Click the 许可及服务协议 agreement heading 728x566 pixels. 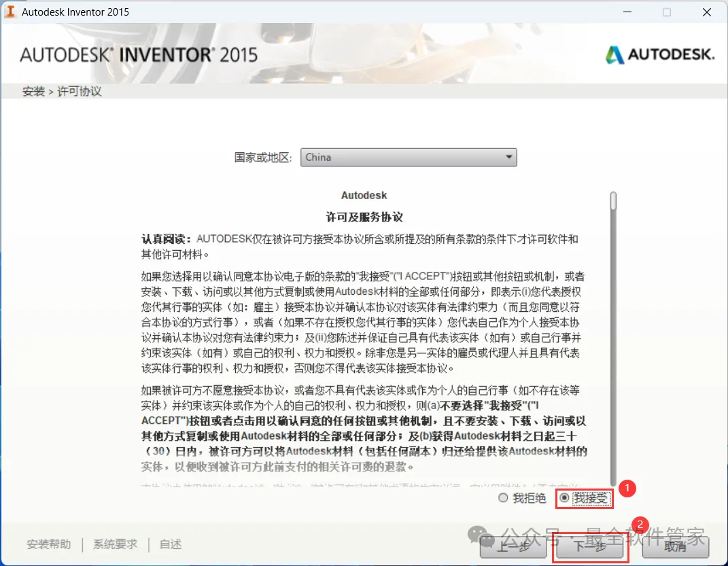(x=364, y=217)
